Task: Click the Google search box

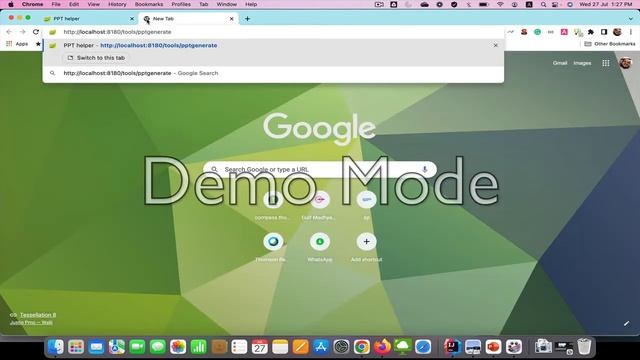Action: pos(320,169)
